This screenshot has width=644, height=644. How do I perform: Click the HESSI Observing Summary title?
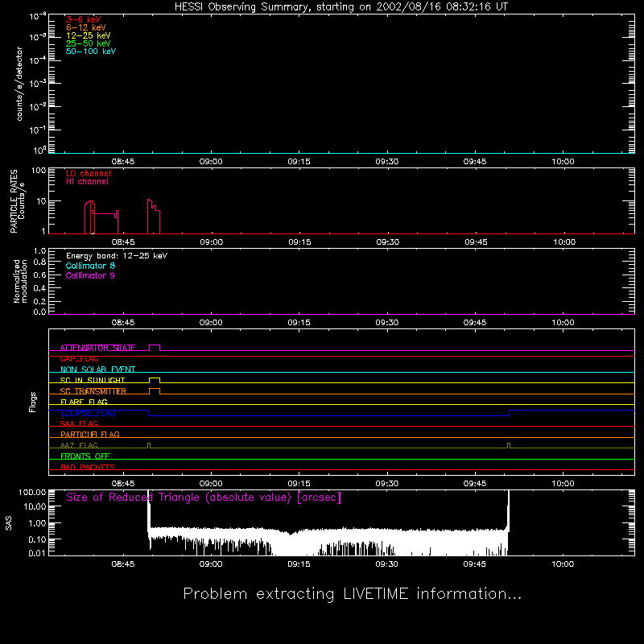(x=341, y=7)
